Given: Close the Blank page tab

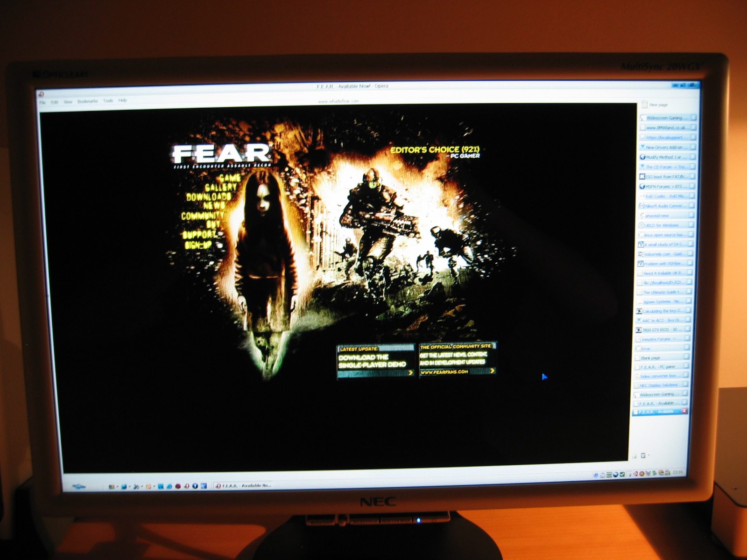Looking at the screenshot, I should coord(686,357).
